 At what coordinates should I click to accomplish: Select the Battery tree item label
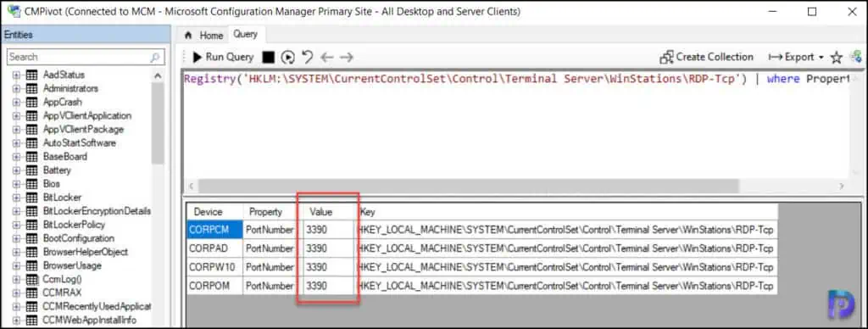(57, 170)
